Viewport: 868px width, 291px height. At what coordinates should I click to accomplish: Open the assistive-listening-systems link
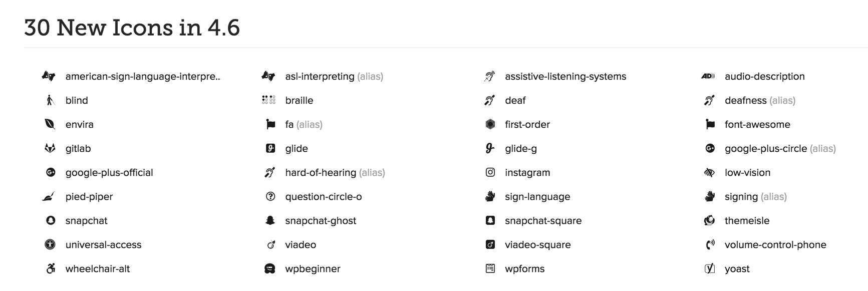565,76
